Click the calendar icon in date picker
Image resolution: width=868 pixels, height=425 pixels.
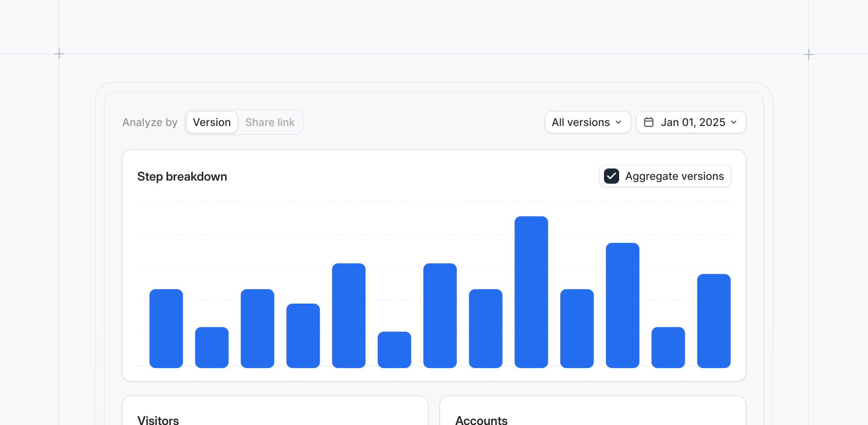(x=649, y=122)
